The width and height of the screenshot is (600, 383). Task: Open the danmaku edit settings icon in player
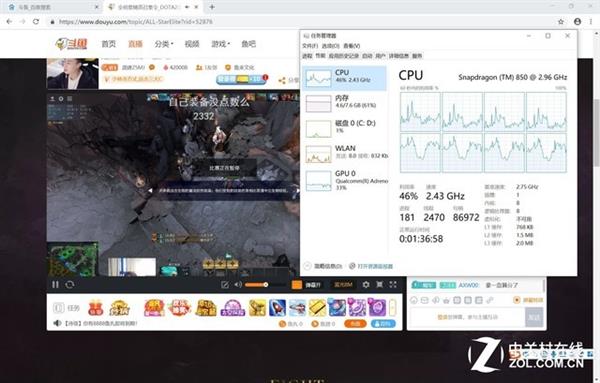pos(225,285)
